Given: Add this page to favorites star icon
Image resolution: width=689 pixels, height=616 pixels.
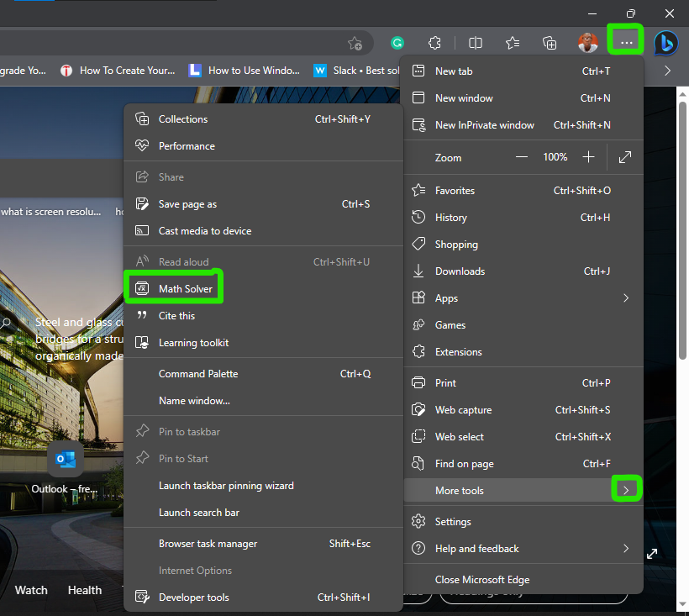Looking at the screenshot, I should click(x=355, y=43).
